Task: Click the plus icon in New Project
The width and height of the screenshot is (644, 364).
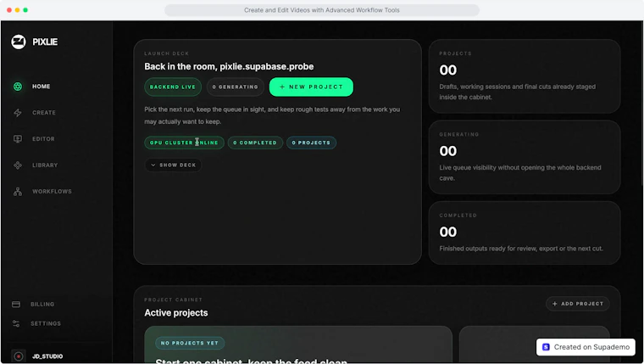Action: pyautogui.click(x=282, y=87)
